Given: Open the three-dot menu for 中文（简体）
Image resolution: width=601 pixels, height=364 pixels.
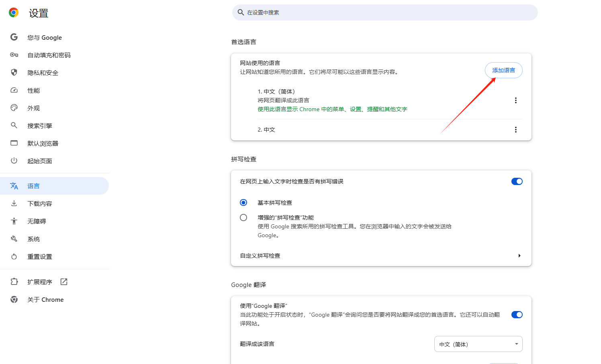Looking at the screenshot, I should (516, 100).
